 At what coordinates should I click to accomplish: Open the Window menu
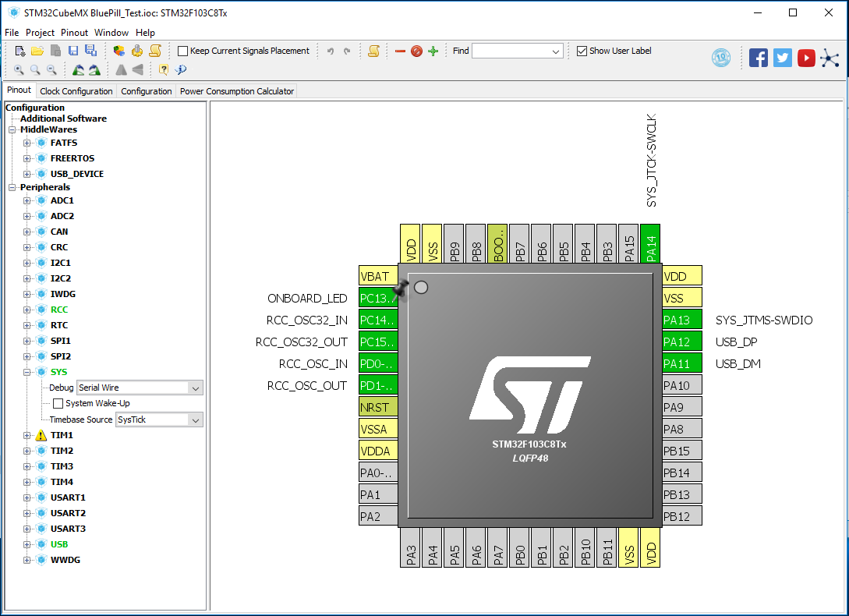click(x=111, y=33)
